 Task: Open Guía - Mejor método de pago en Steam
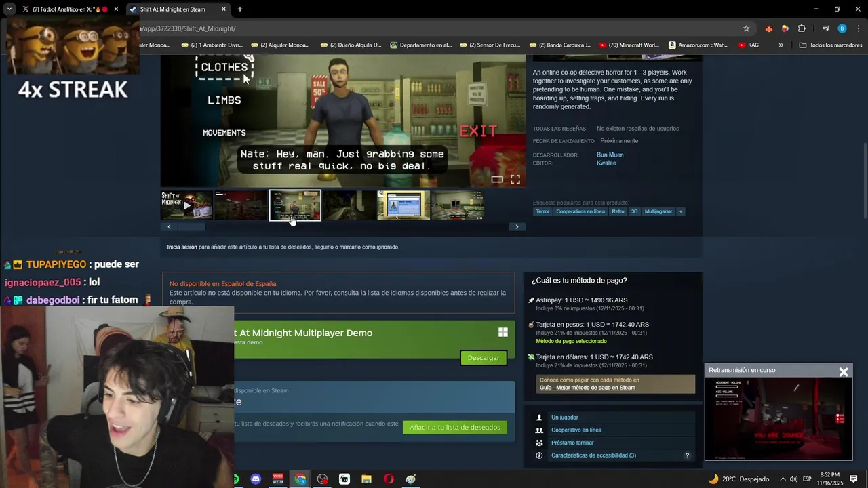587,388
